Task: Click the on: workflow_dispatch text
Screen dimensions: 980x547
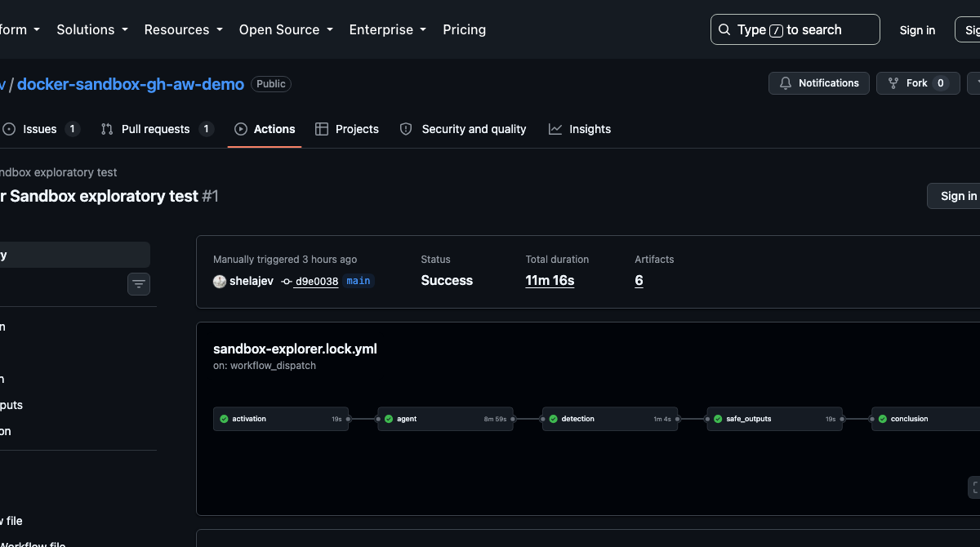Action: pos(265,366)
